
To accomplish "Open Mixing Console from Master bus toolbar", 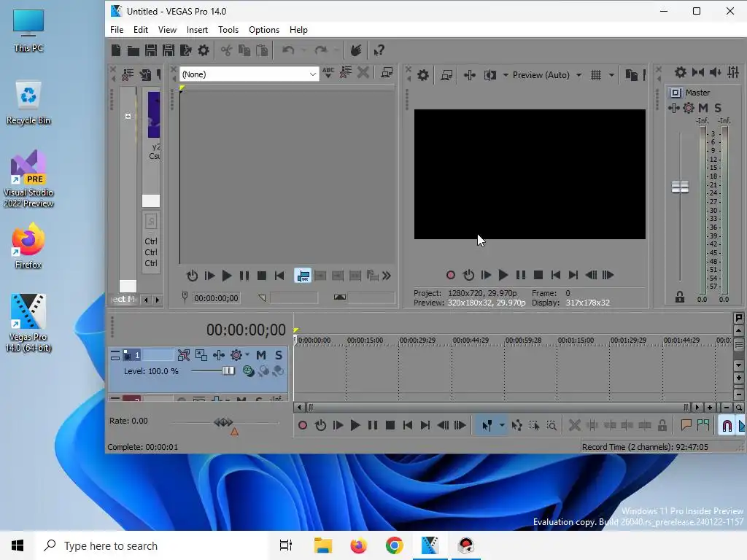I will tap(733, 72).
